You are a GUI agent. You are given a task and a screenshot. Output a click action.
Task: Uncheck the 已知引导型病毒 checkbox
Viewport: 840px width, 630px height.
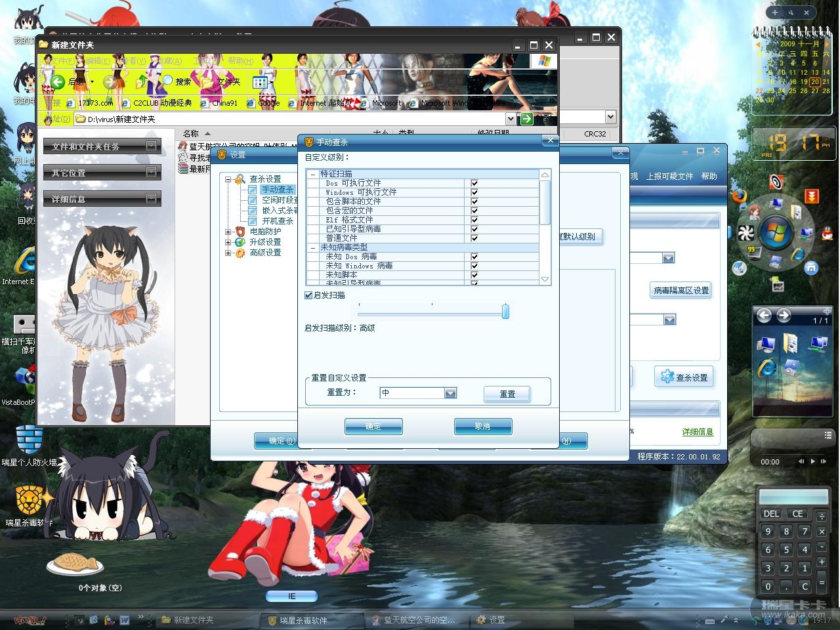tap(474, 230)
